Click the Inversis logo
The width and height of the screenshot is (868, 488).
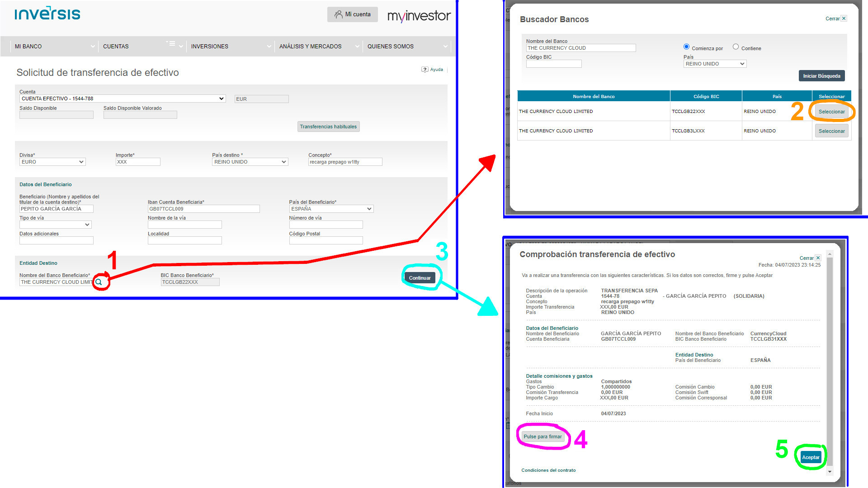pyautogui.click(x=47, y=14)
